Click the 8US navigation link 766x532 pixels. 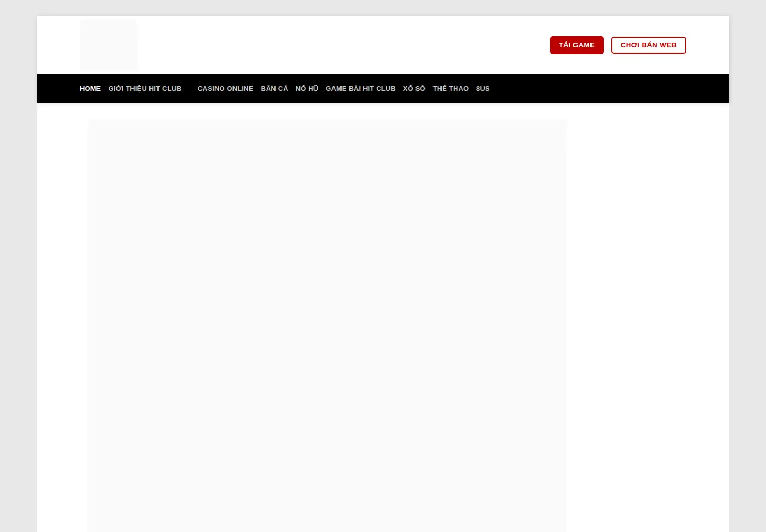click(482, 89)
